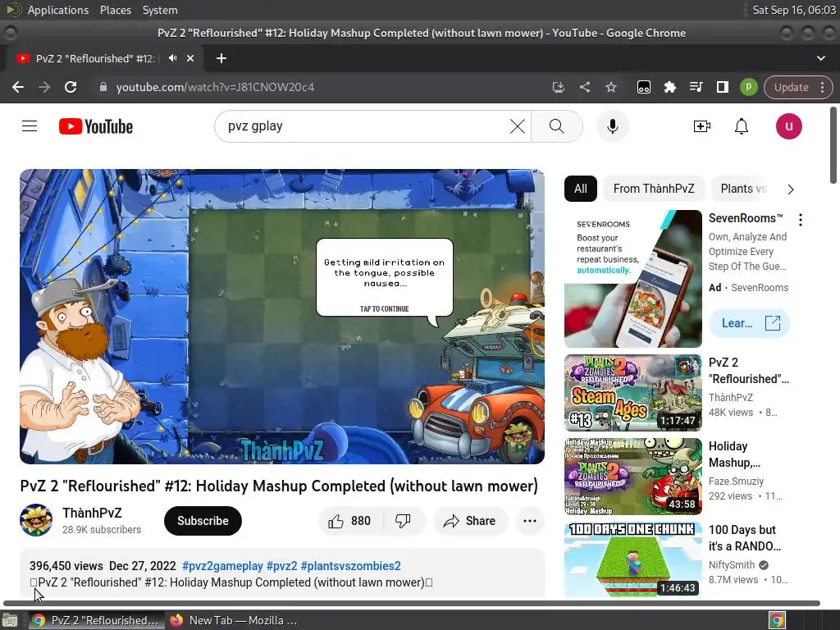The image size is (840, 630).
Task: Go to YouTube home via logo
Action: 96,126
